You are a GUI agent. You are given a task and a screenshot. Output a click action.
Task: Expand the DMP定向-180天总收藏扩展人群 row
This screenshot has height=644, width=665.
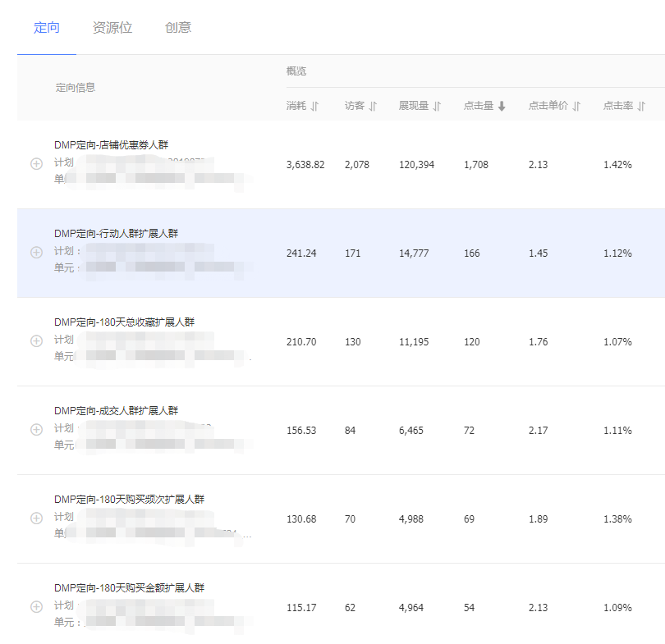tap(36, 340)
